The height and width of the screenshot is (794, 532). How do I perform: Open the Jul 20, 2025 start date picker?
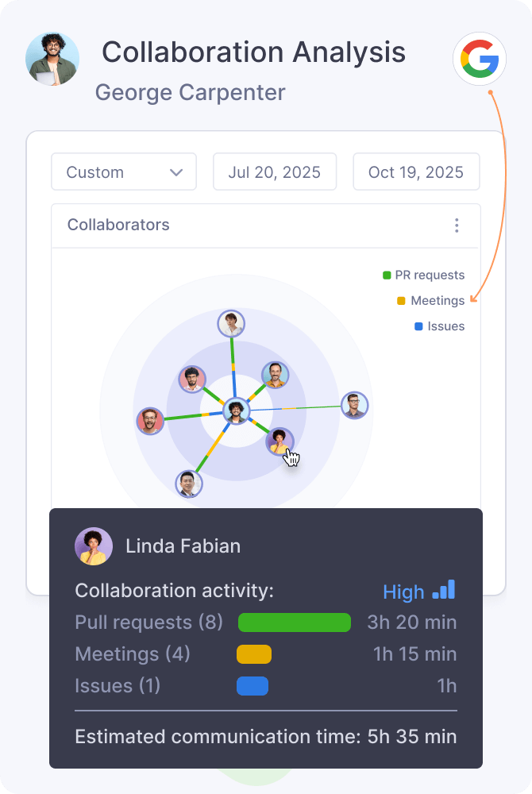click(x=274, y=172)
